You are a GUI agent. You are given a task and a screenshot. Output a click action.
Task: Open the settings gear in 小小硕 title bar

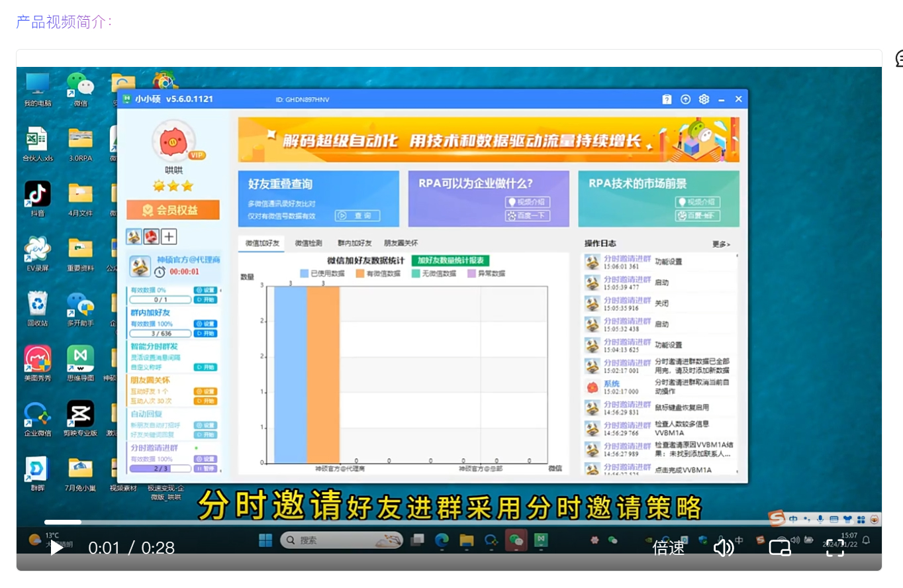coord(704,99)
